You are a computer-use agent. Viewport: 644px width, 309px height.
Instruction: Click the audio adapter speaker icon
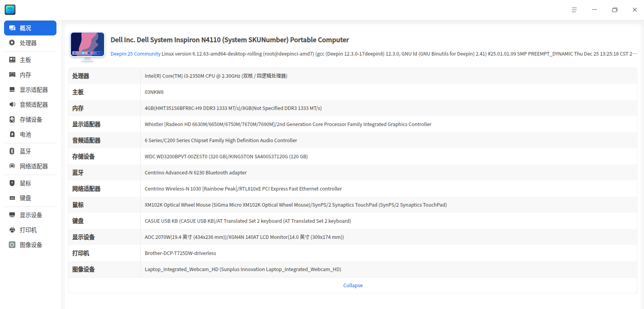(x=12, y=104)
